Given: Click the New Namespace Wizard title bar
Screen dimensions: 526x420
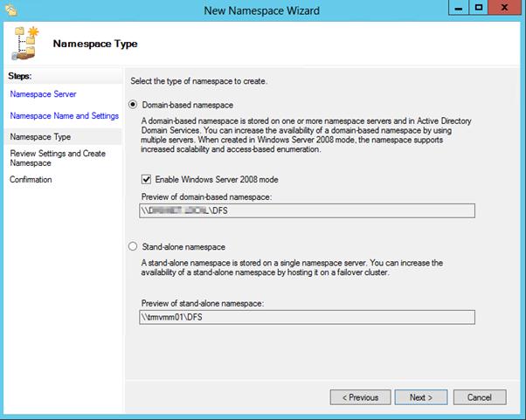Looking at the screenshot, I should pyautogui.click(x=262, y=10).
